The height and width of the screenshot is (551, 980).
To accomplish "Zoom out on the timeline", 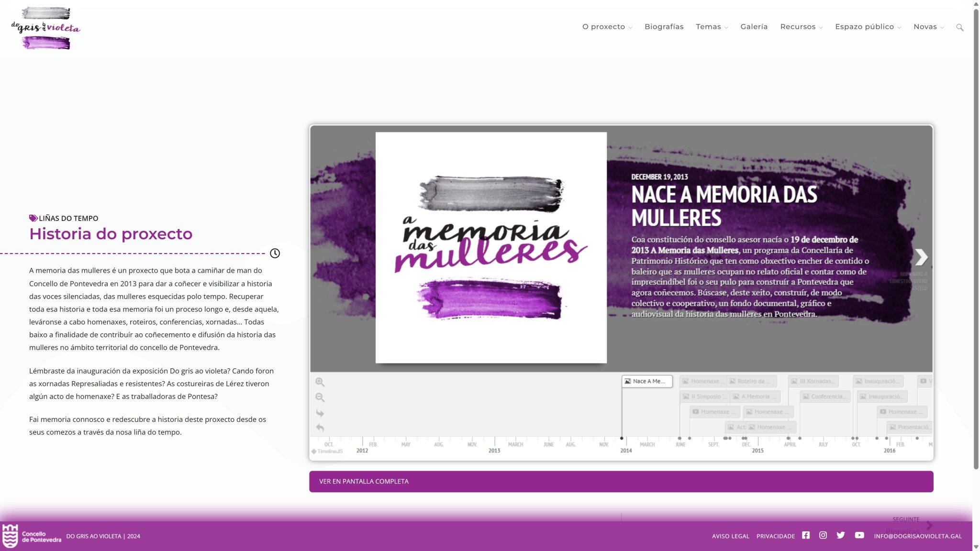I will (x=320, y=397).
